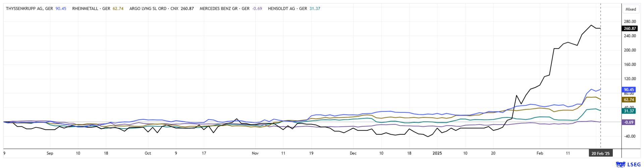Click the teal 31.37 price label
The width and height of the screenshot is (644, 168).
(x=629, y=111)
